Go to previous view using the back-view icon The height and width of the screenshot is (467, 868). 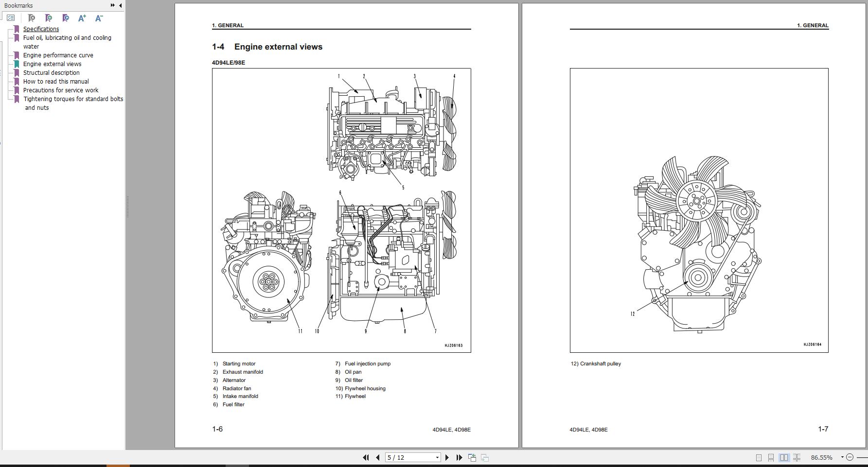[472, 457]
